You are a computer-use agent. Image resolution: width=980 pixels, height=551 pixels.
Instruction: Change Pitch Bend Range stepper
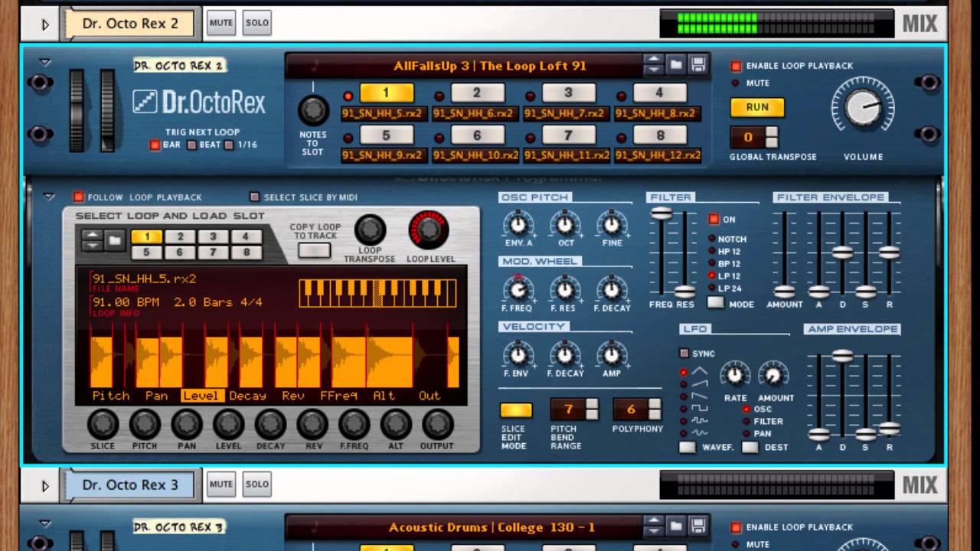(x=592, y=409)
